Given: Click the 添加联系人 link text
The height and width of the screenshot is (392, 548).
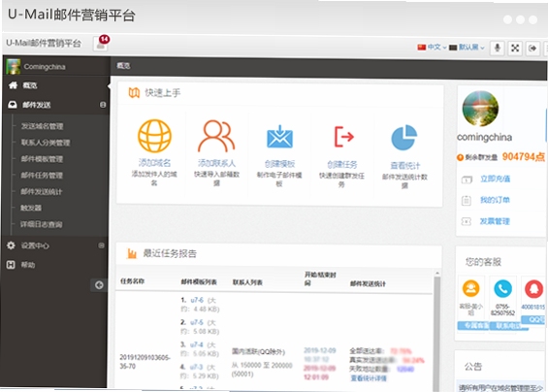Looking at the screenshot, I should pyautogui.click(x=216, y=163).
